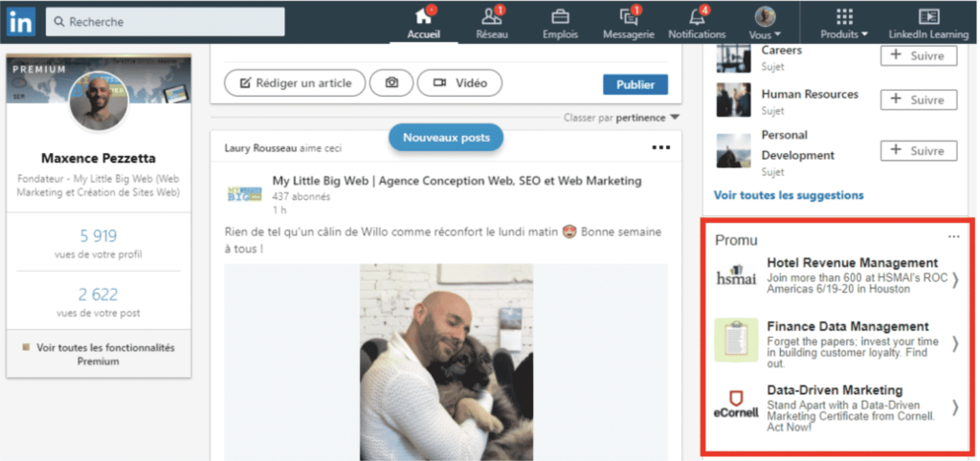This screenshot has height=461, width=980.
Task: Open Voir toutes les suggestions link
Action: click(789, 195)
